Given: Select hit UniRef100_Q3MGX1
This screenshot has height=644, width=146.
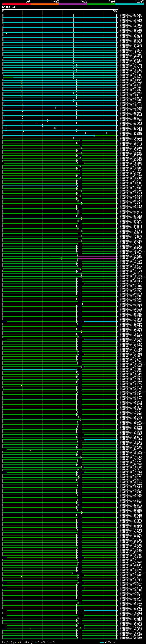Looking at the screenshot, I should [131, 304].
